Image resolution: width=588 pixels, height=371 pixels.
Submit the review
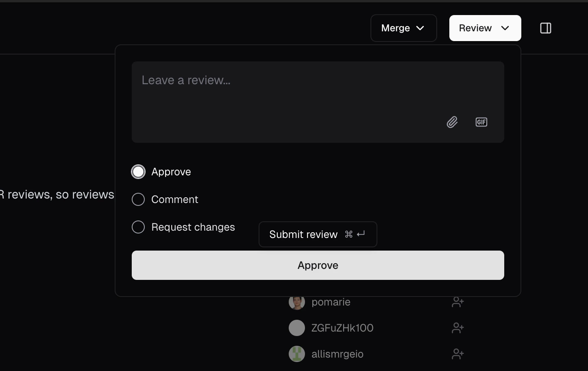(x=318, y=234)
